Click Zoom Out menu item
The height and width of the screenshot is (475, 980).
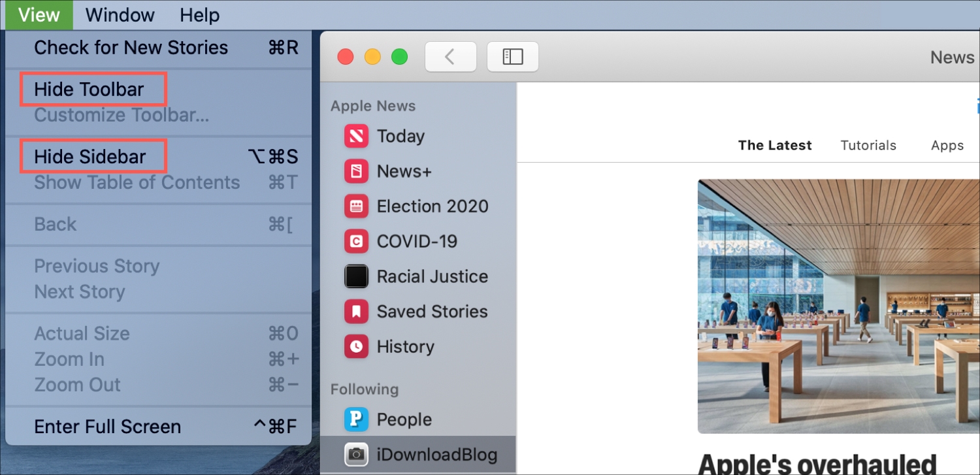(x=158, y=385)
